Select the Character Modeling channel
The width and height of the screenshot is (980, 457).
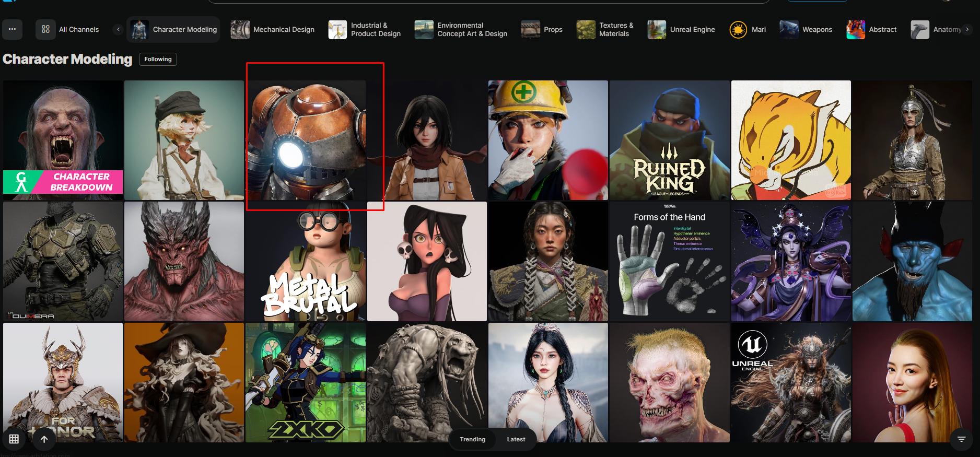174,29
